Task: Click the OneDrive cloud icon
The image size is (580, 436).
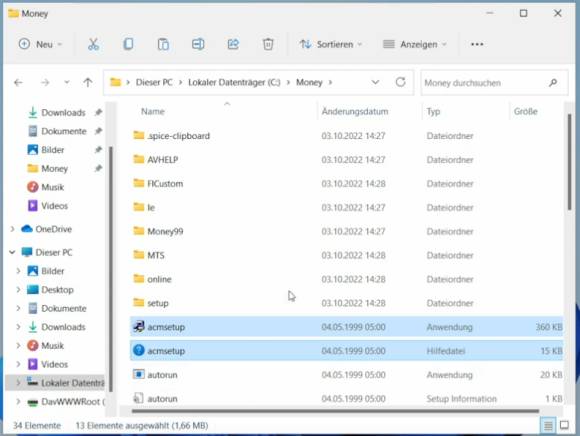Action: [27, 229]
